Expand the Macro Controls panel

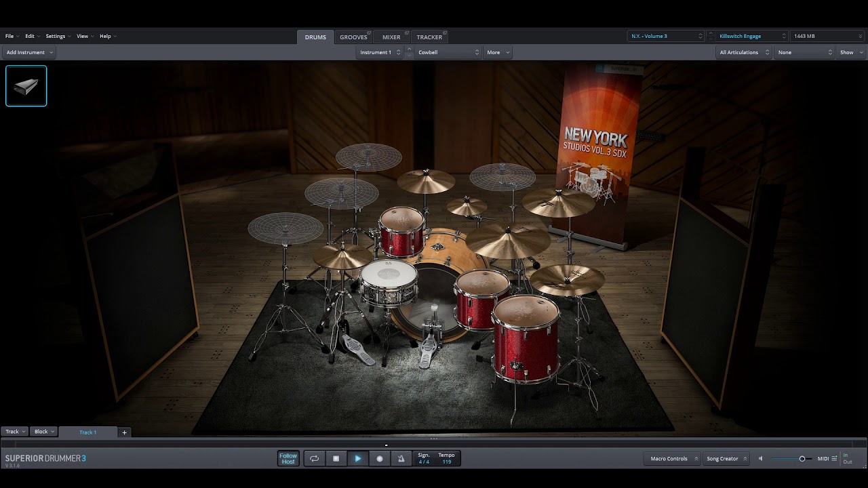point(672,459)
